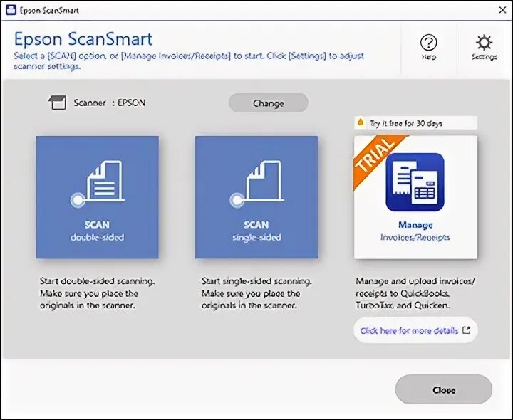Click 'Start double-sided scanning' description text
Viewport: 513px width, 420px height.
tap(97, 293)
